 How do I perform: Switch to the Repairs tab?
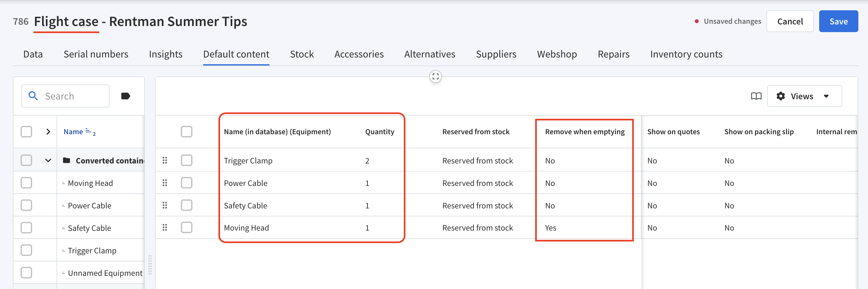613,54
